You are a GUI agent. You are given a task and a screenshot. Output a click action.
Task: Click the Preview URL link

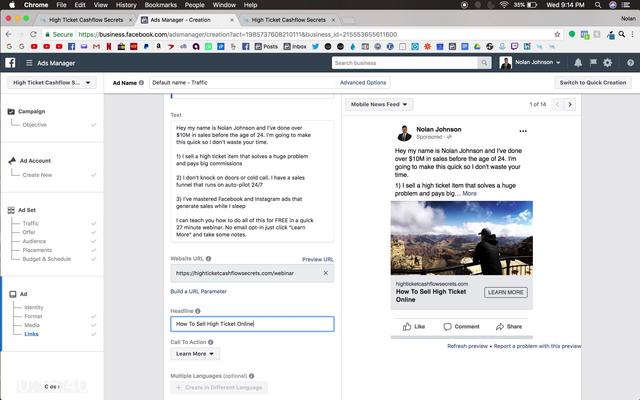(318, 259)
